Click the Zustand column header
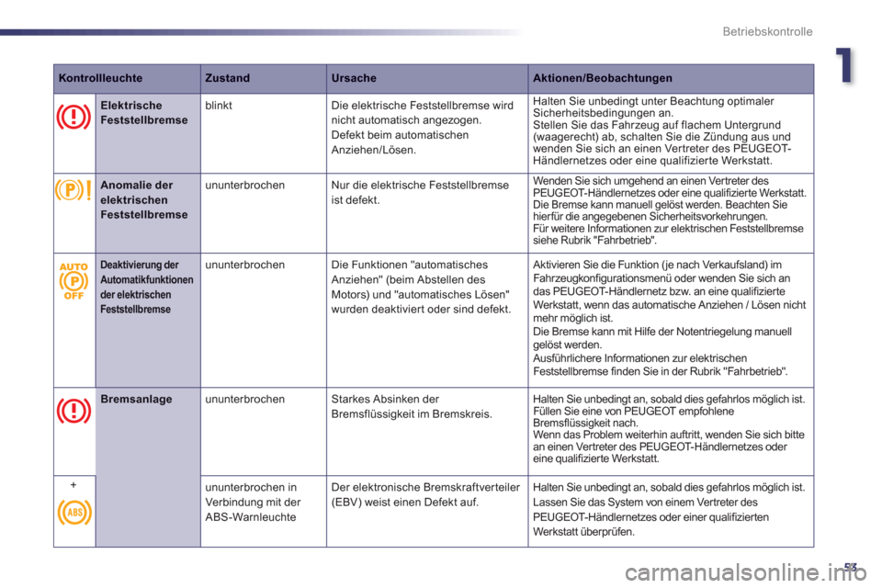 tap(227, 78)
